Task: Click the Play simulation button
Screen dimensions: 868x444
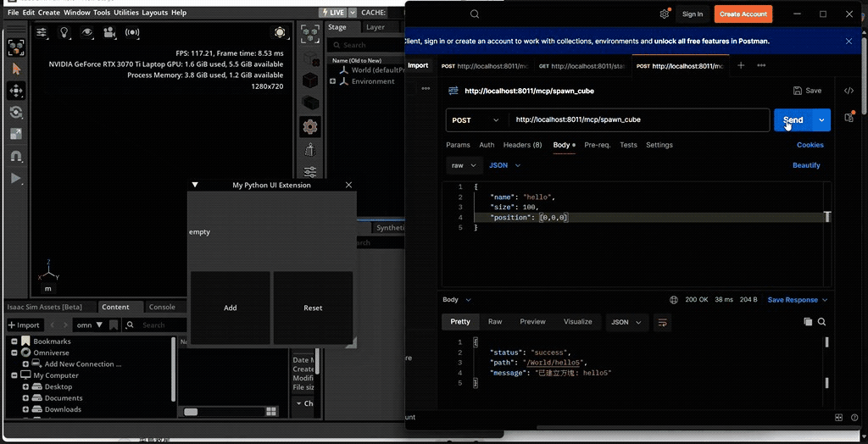Action: tap(15, 178)
